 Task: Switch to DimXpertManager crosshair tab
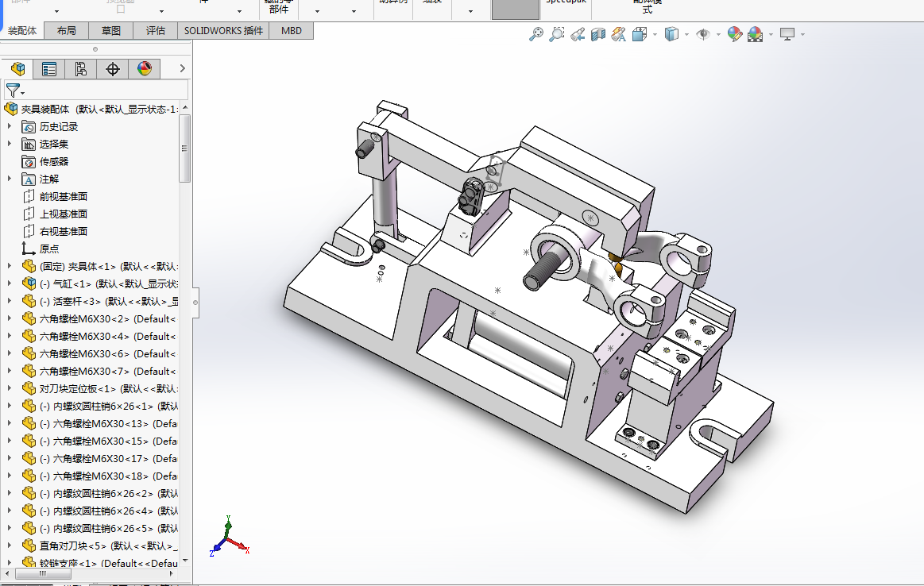[113, 69]
